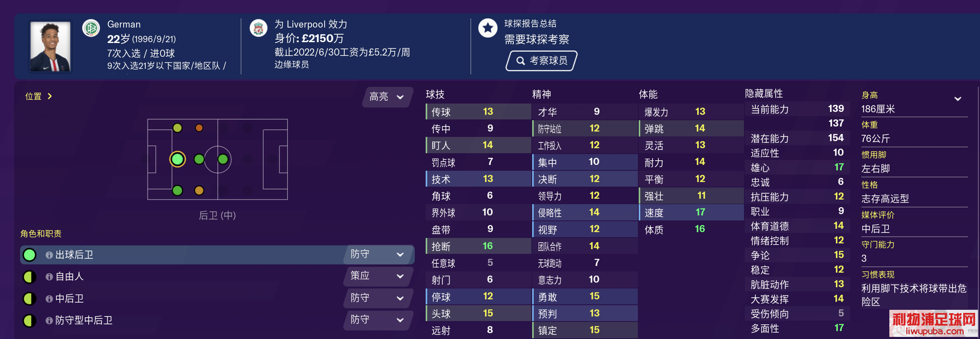
Task: Click the 角色和职责 heading link
Action: pos(41,233)
